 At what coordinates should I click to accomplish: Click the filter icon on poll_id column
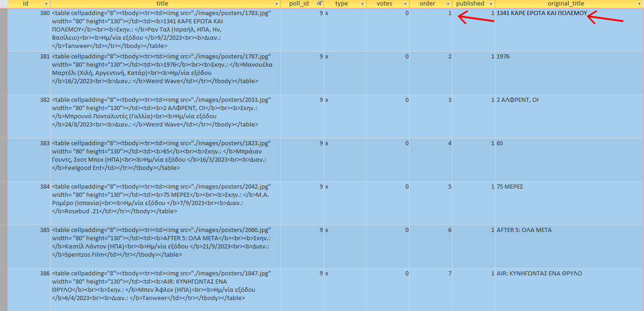(x=320, y=4)
